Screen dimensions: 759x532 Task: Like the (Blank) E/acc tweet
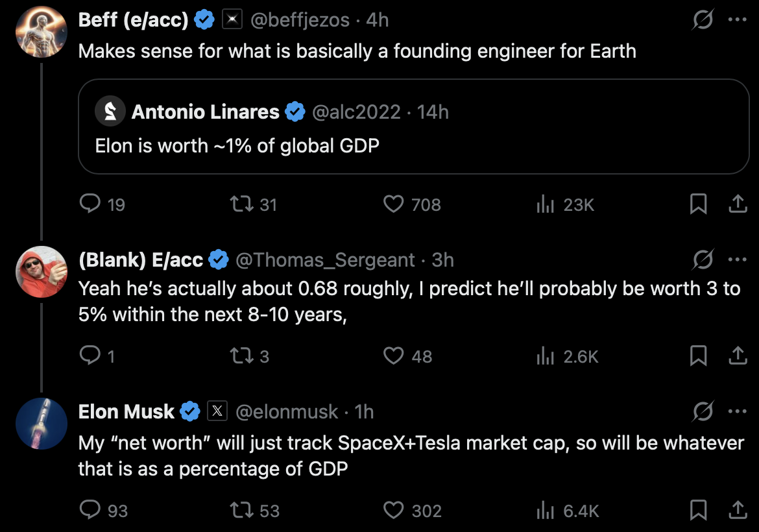[x=394, y=356]
